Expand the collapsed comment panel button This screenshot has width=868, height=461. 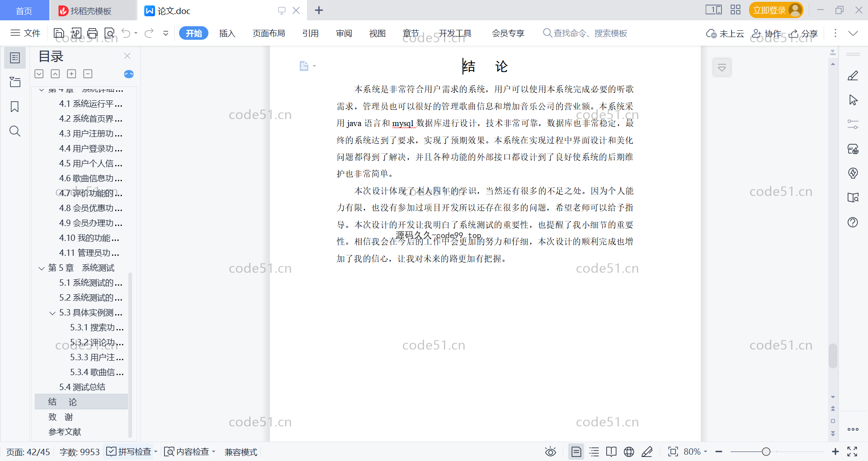click(x=722, y=68)
